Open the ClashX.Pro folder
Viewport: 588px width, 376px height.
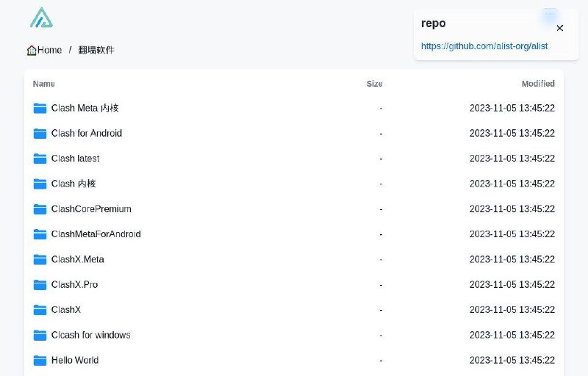[74, 285]
